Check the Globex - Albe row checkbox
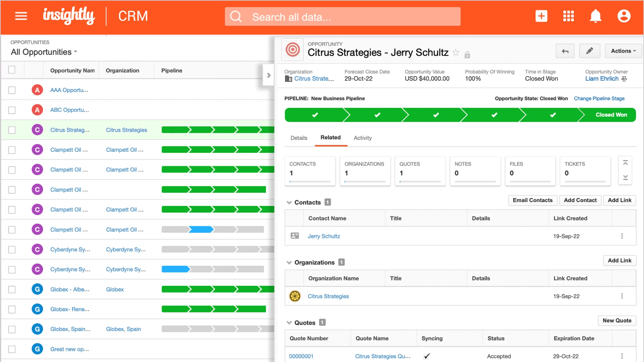The width and height of the screenshot is (644, 362). (12, 290)
